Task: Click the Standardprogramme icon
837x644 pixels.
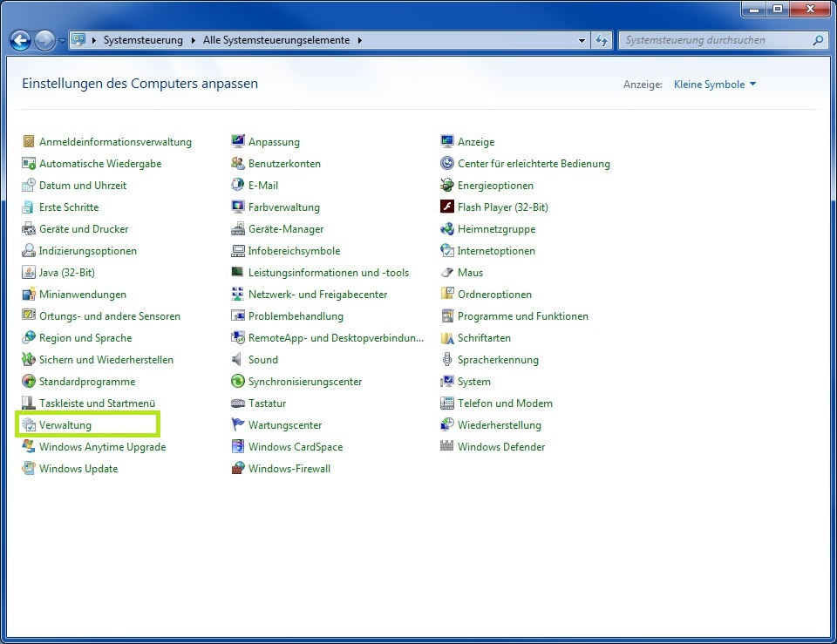Action: point(28,382)
